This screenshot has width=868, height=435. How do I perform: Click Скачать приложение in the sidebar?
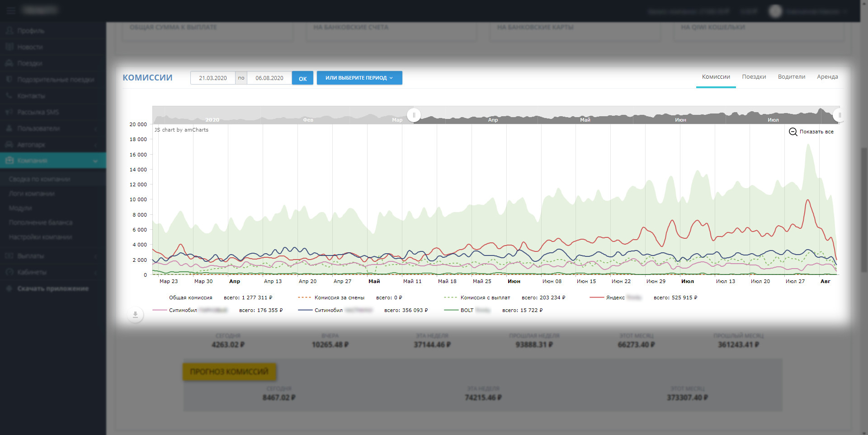pos(53,288)
